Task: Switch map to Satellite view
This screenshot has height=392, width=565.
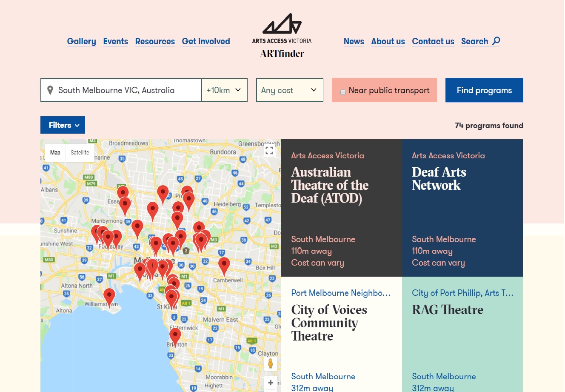Action: tap(80, 152)
